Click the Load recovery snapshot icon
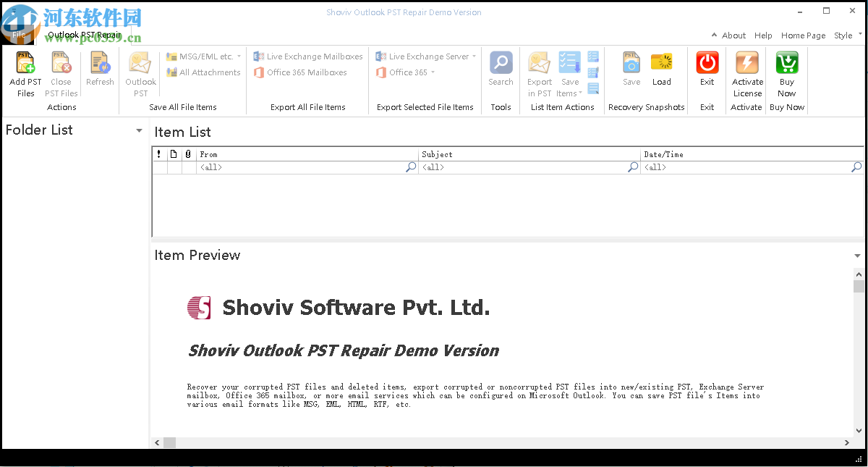 [661, 64]
